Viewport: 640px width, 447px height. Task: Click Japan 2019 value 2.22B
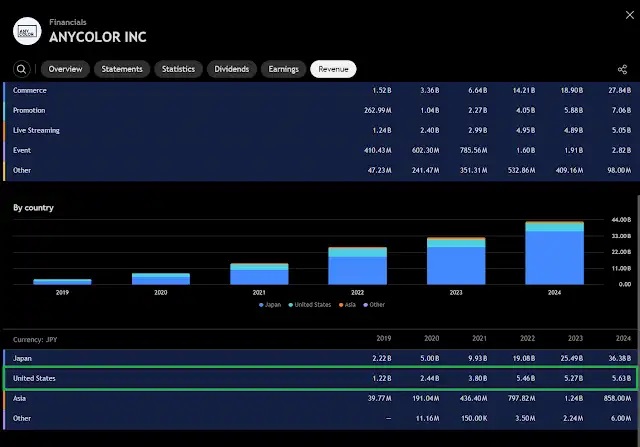(382, 358)
